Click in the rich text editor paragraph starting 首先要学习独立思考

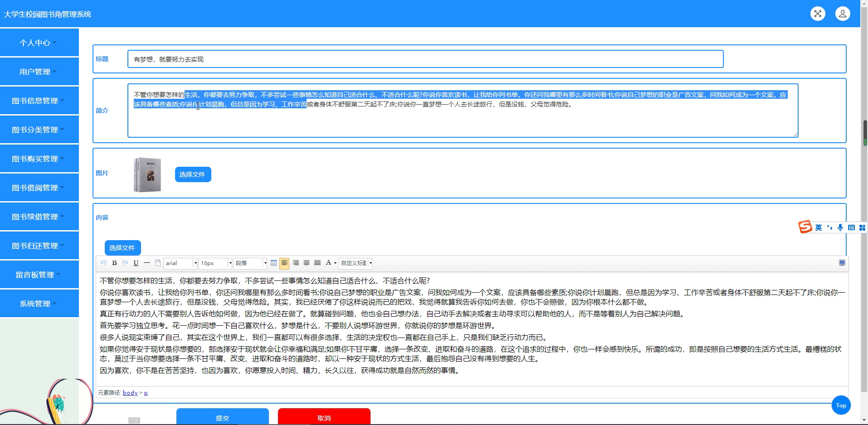(x=299, y=326)
